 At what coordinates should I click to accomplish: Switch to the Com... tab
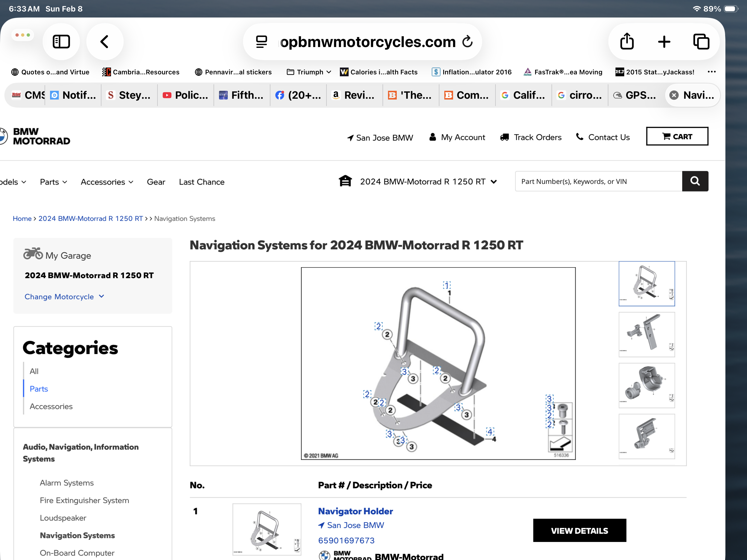coord(467,95)
